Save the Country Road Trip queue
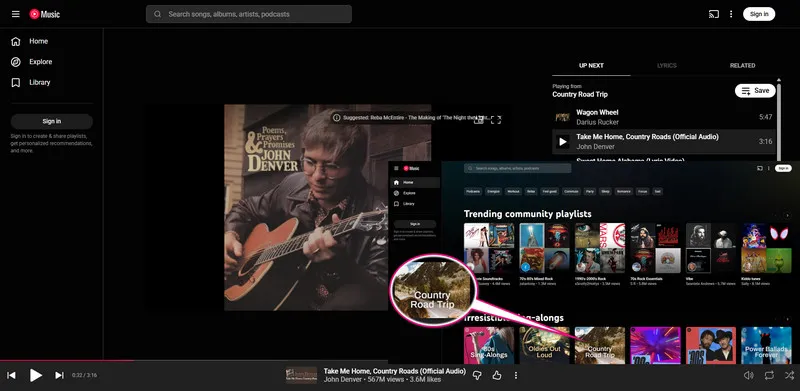 pyautogui.click(x=755, y=91)
